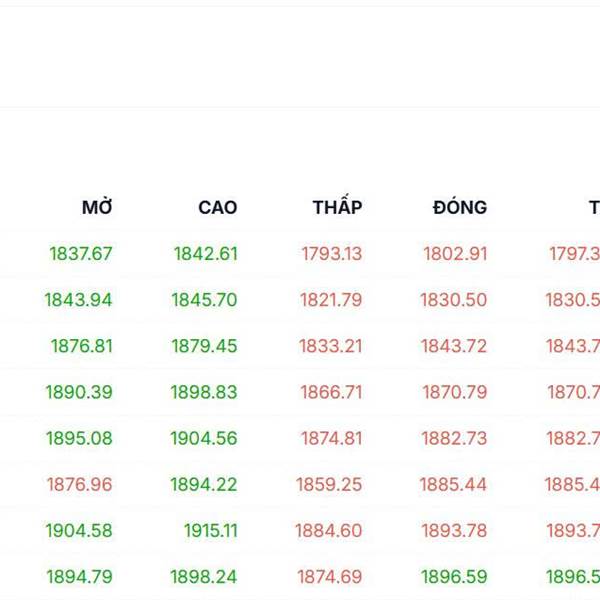Click the high value 1915.11
This screenshot has width=600, height=600.
coord(211,531)
